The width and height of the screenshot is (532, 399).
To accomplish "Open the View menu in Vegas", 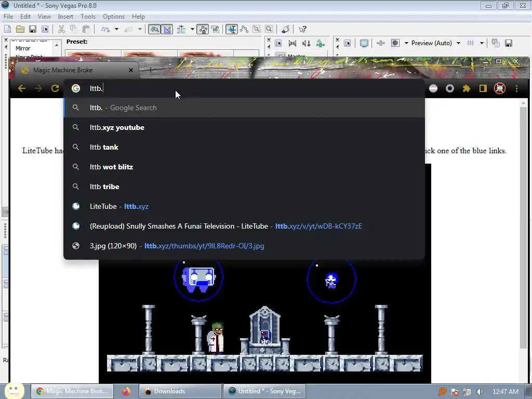I will [44, 16].
